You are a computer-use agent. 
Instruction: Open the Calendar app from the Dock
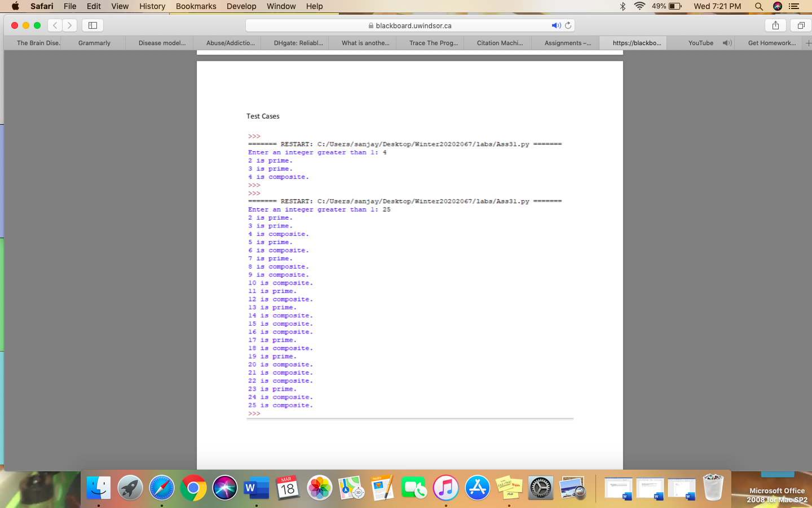[288, 488]
